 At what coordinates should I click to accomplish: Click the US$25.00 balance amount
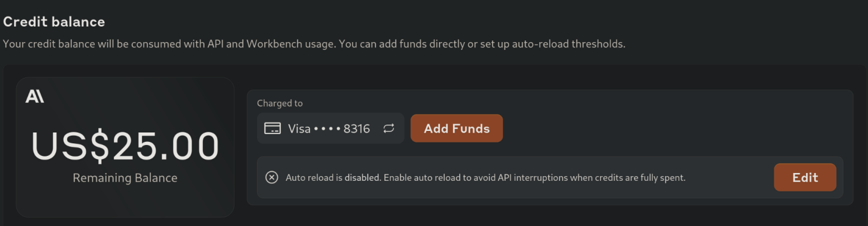(125, 146)
